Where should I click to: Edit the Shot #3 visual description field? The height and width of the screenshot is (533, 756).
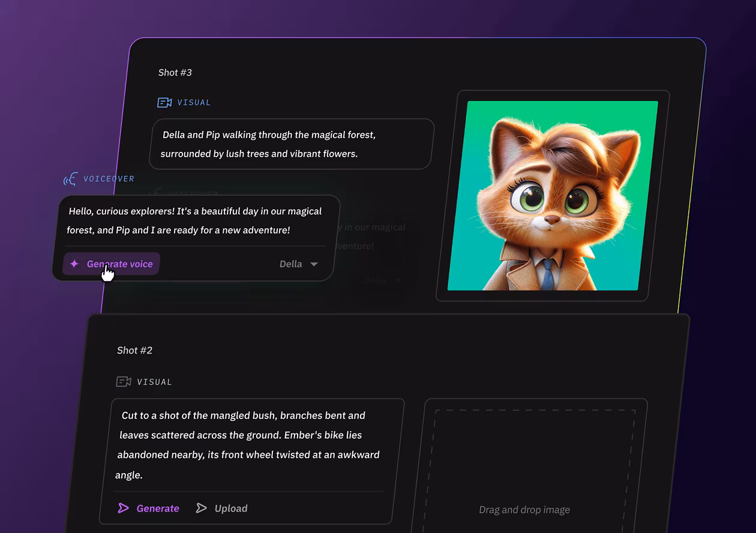(x=292, y=144)
